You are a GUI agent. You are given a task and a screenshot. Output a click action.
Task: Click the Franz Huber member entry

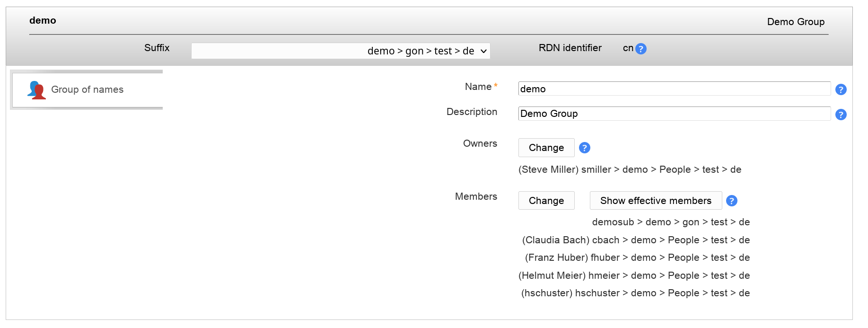[637, 257]
